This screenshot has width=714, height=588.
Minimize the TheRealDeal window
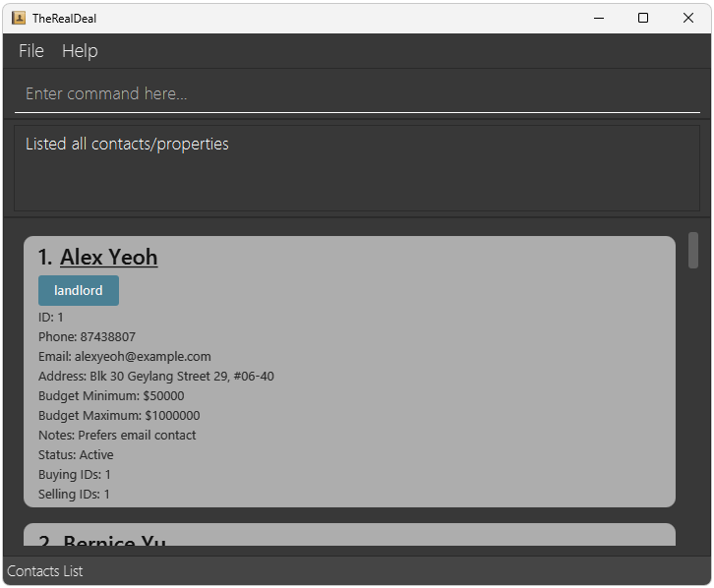coord(598,18)
